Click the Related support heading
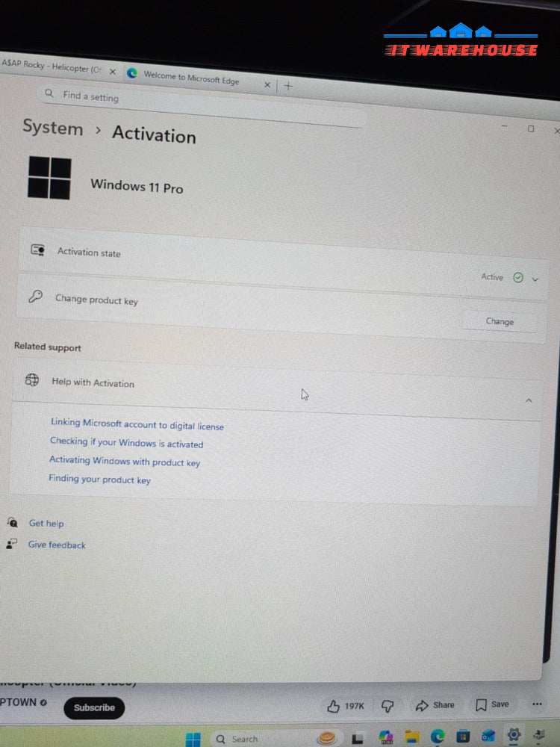The image size is (560, 747). 48,347
